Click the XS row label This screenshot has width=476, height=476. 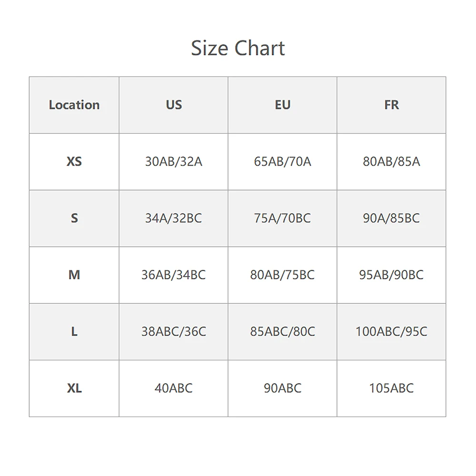(74, 161)
